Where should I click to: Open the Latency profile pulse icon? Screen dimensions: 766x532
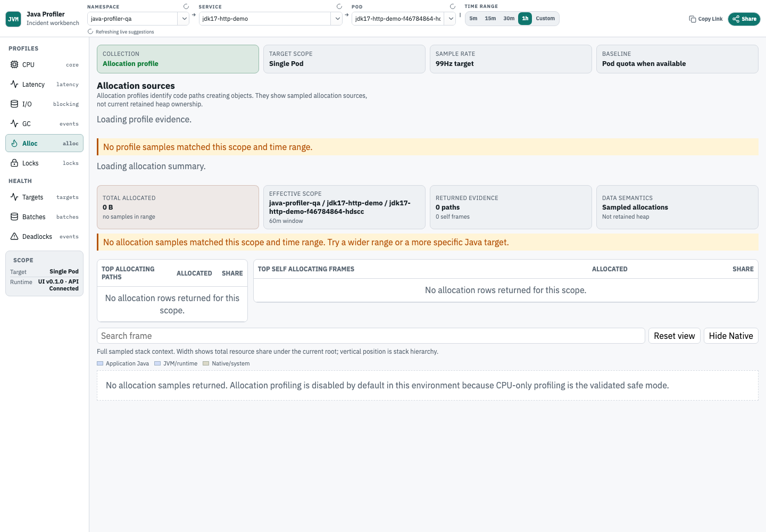coord(14,84)
